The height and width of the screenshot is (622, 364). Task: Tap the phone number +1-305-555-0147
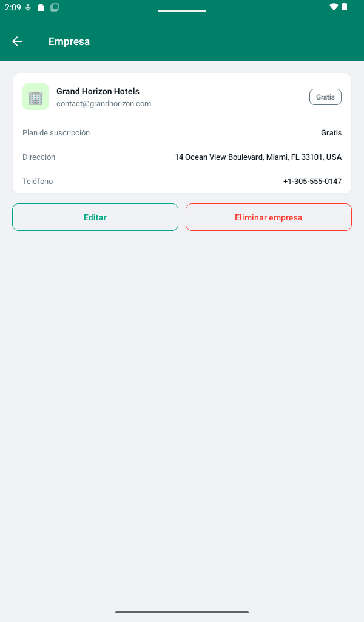tap(312, 181)
